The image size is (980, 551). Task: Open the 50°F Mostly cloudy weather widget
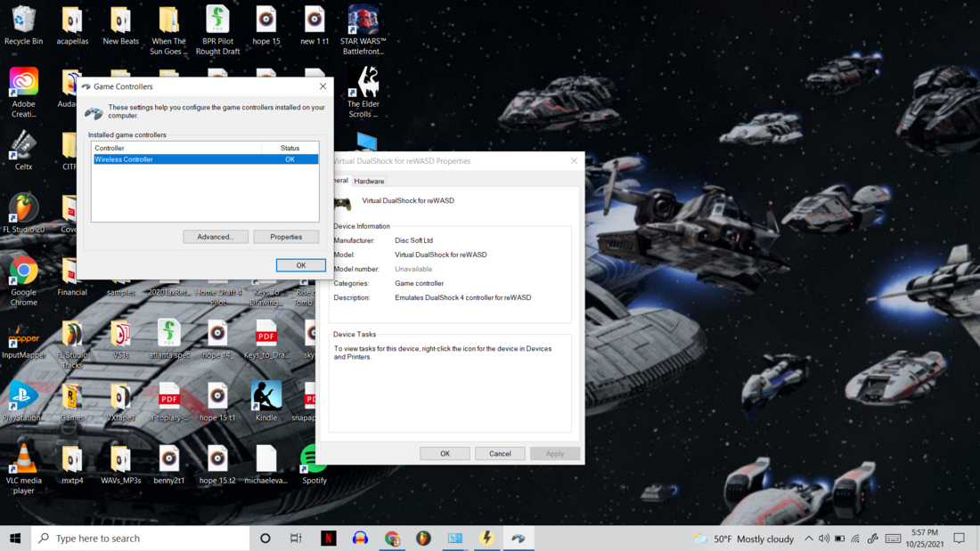coord(744,539)
